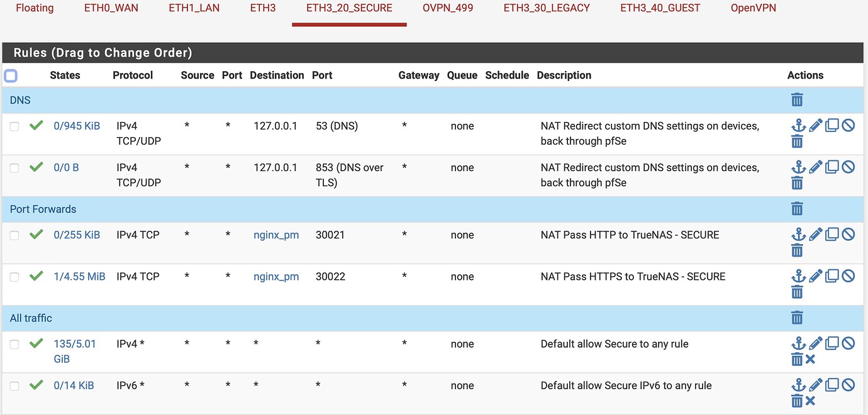Delete the Port Forwards separator row
Viewport: 868px width, 415px height.
[797, 209]
